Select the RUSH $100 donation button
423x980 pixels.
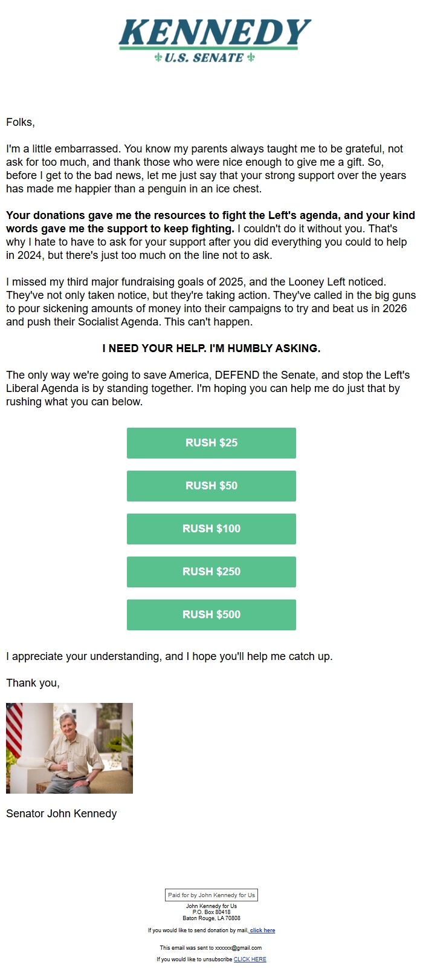click(x=211, y=529)
